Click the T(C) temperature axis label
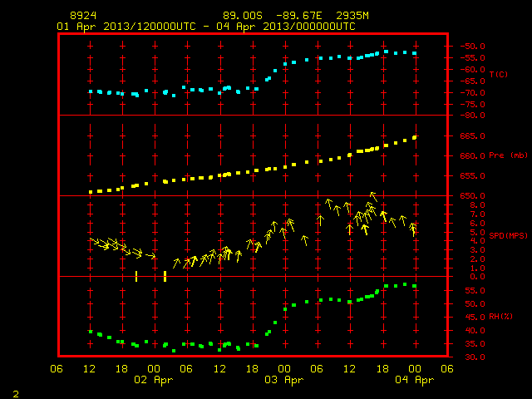The height and width of the screenshot is (399, 532). [499, 74]
